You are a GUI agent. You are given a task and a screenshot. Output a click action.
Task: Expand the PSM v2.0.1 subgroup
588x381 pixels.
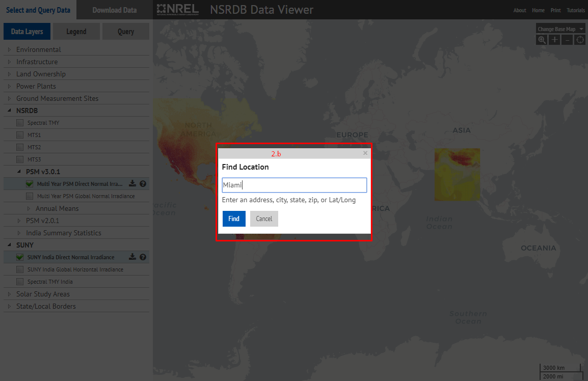[x=19, y=221]
